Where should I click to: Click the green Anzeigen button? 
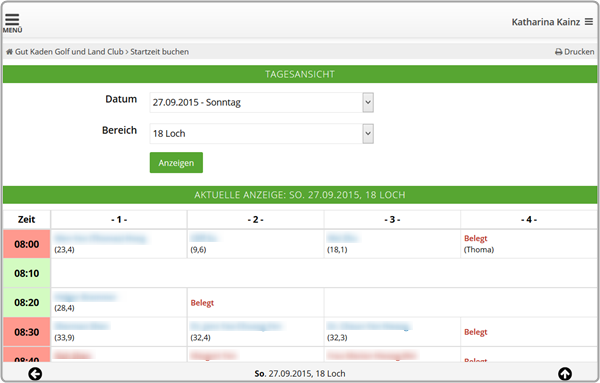pos(176,163)
